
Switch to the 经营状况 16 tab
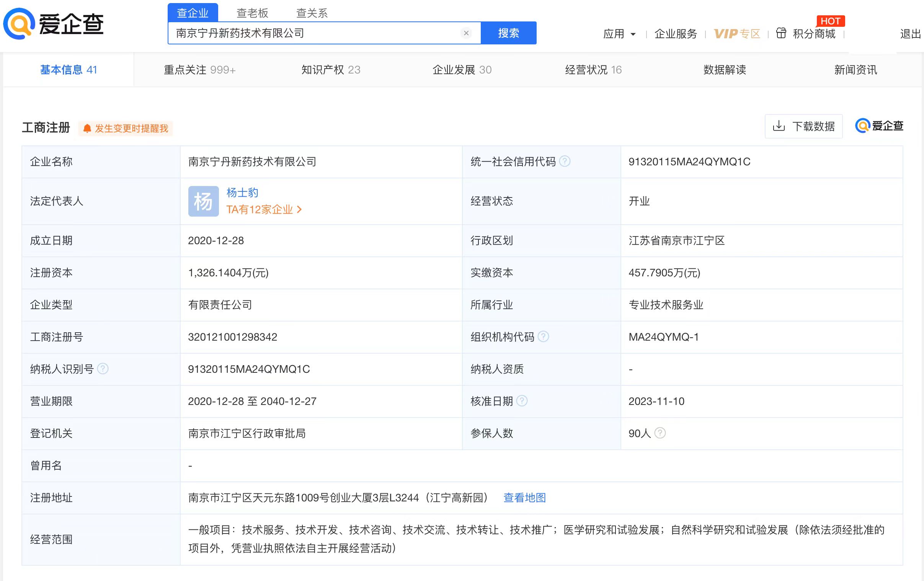[x=593, y=70]
